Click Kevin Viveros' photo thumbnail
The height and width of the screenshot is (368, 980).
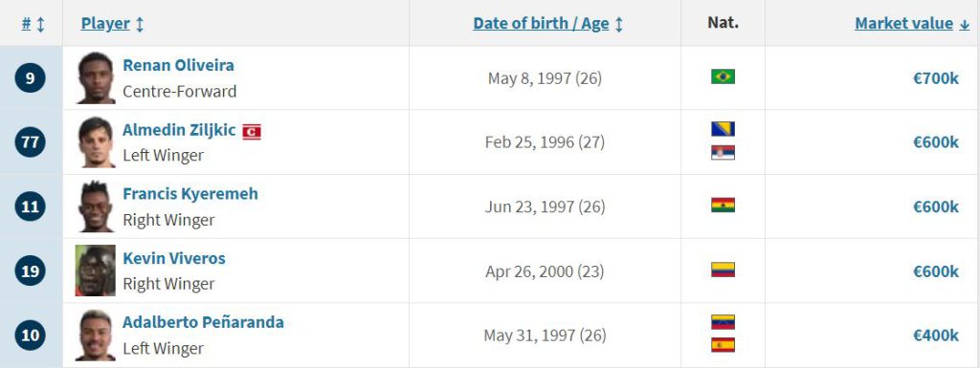tap(96, 271)
